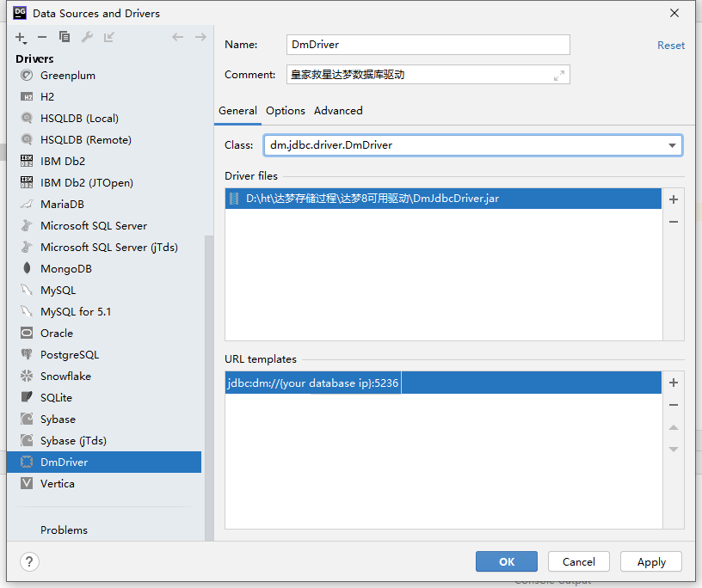Image resolution: width=702 pixels, height=588 pixels.
Task: Click the Make Global arrow toolbar icon
Action: [x=108, y=37]
